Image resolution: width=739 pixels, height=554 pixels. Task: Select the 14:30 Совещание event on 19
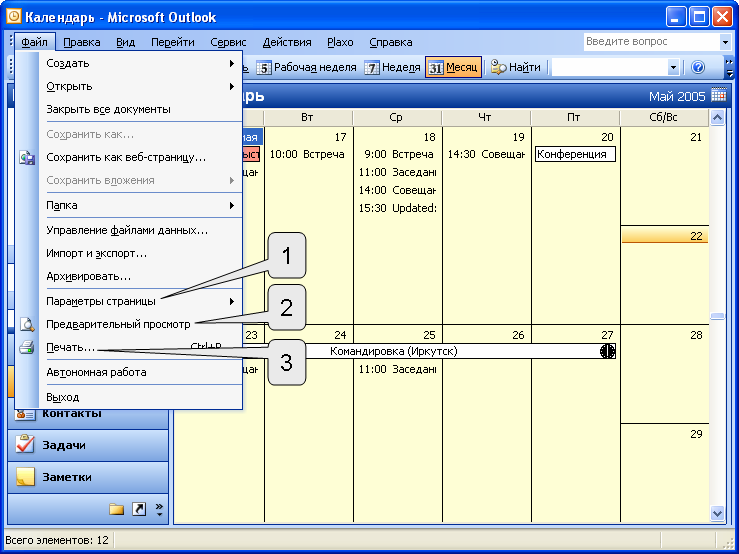point(486,154)
